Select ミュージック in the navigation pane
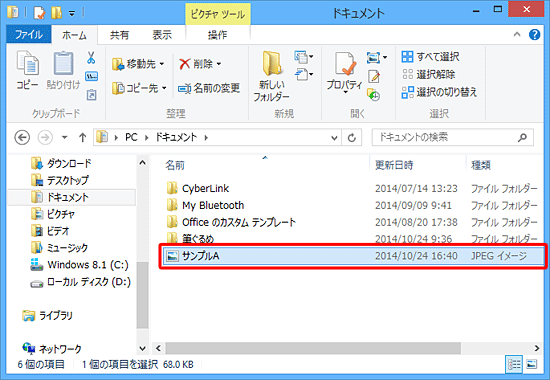The width and height of the screenshot is (550, 380). click(59, 247)
